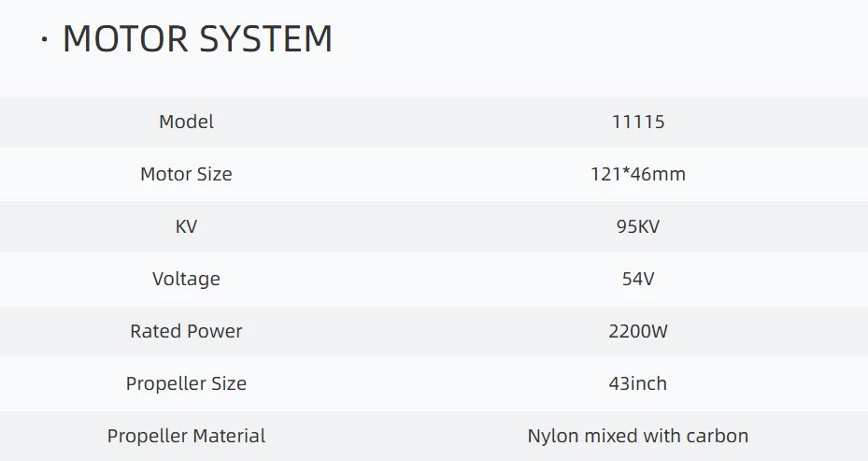Screen dimensions: 868x461
Task: Click the bullet dot before MOTOR SYSTEM
Action: coord(44,41)
